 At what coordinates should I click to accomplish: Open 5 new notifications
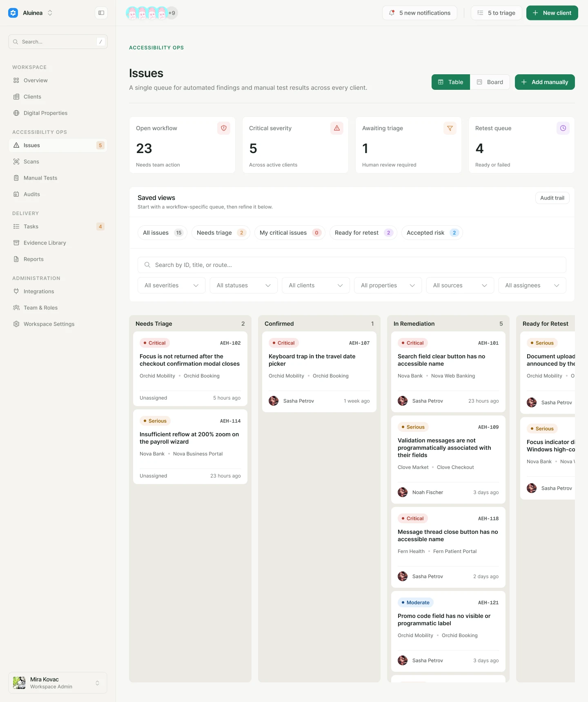point(420,13)
